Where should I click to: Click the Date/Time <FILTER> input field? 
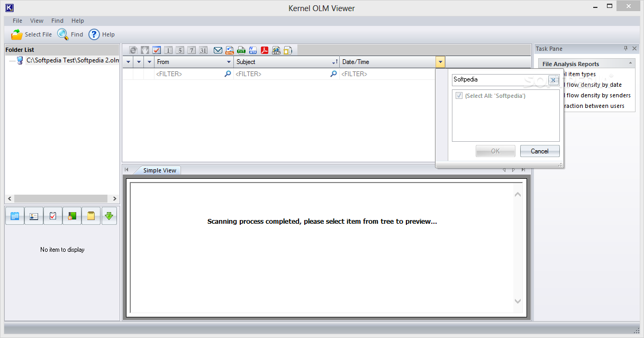(x=387, y=74)
